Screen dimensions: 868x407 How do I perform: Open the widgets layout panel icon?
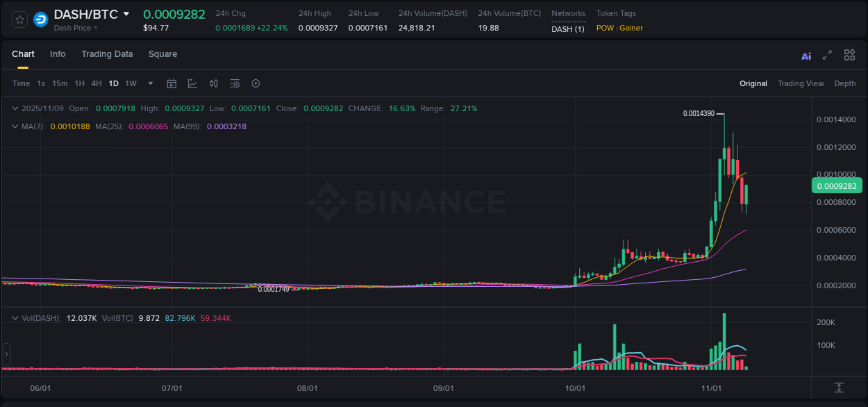point(849,54)
